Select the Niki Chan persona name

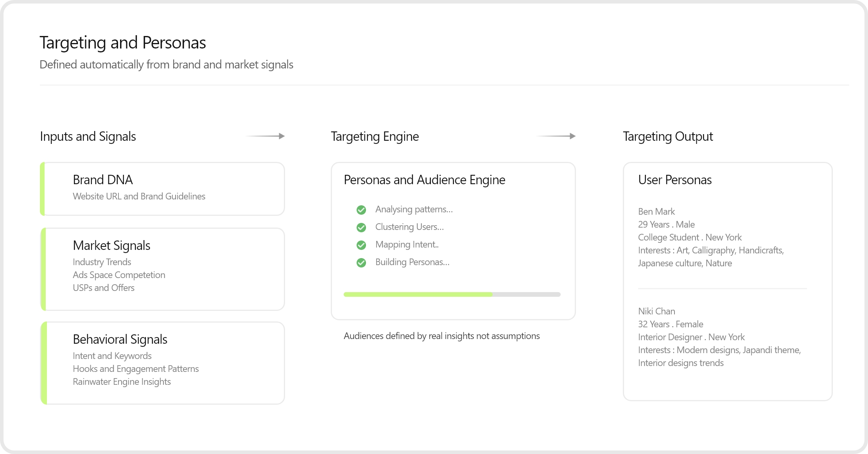[x=656, y=311]
